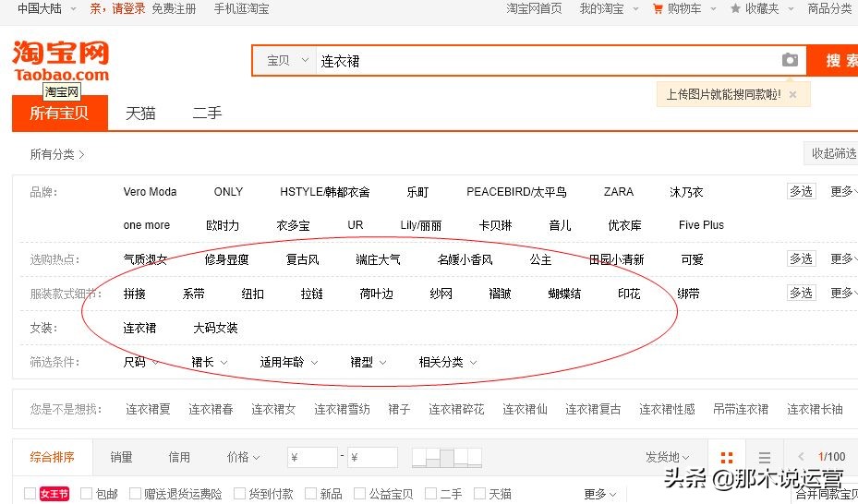Viewport: 858px width, 504px height.
Task: Expand the 中国大陆 region dropdown
Action: [47, 8]
